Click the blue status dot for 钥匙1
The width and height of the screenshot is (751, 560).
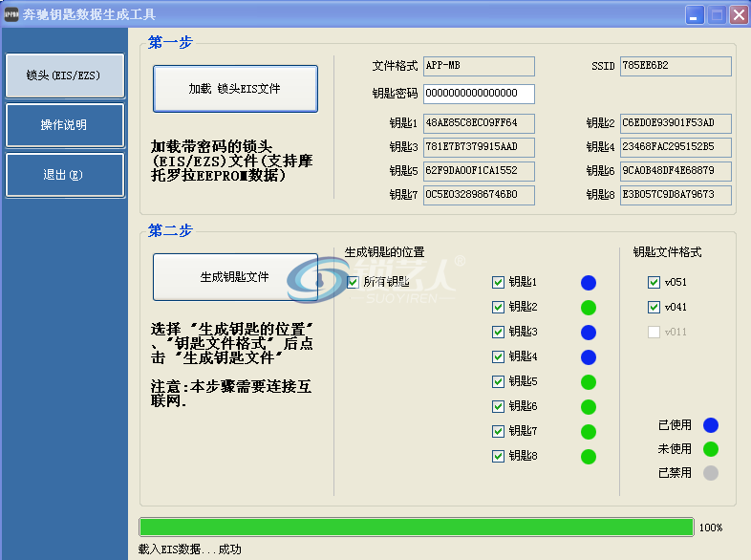589,283
